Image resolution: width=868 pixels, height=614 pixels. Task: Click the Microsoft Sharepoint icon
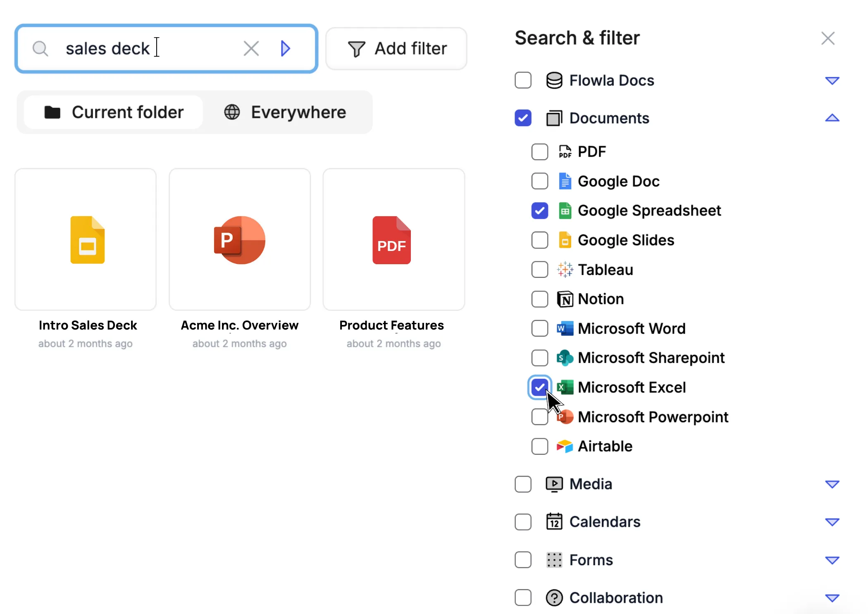coord(565,358)
